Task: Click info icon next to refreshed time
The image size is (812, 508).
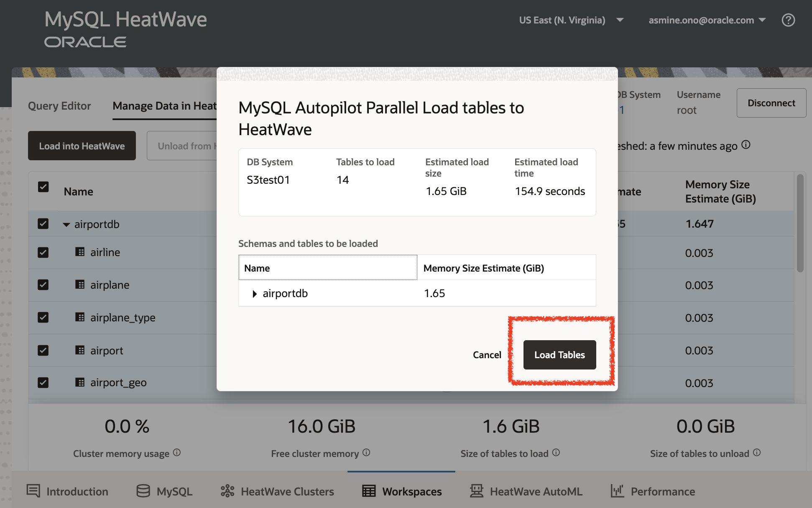Action: (x=746, y=145)
